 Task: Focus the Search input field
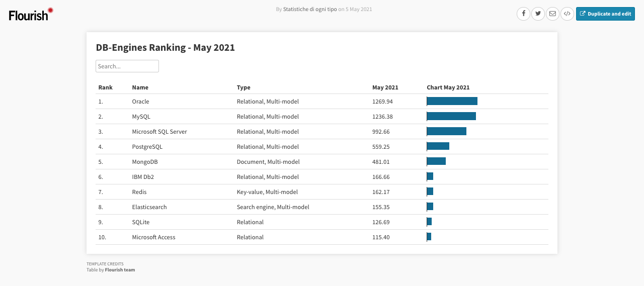tap(127, 66)
